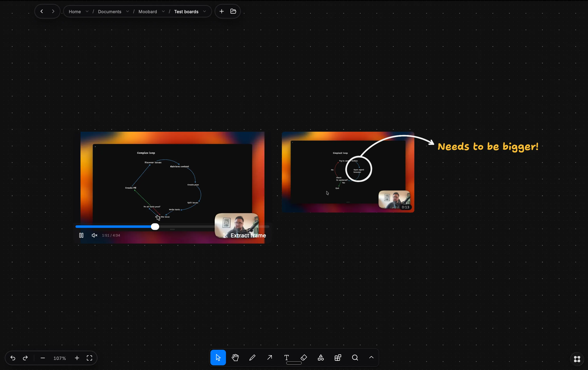Select the Pencil draw tool
The height and width of the screenshot is (370, 588).
click(252, 358)
